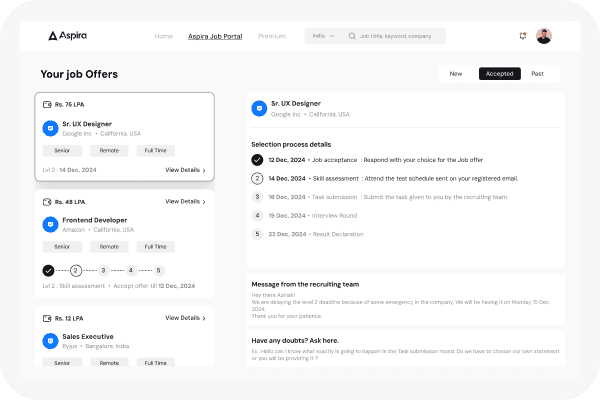Switch to the New offers tab
The image size is (600, 400).
[x=456, y=73]
